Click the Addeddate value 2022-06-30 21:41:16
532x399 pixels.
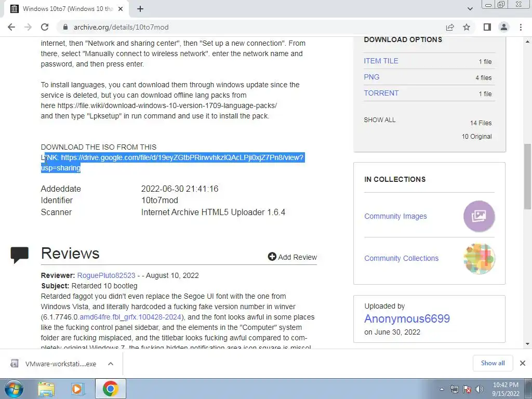(x=180, y=189)
